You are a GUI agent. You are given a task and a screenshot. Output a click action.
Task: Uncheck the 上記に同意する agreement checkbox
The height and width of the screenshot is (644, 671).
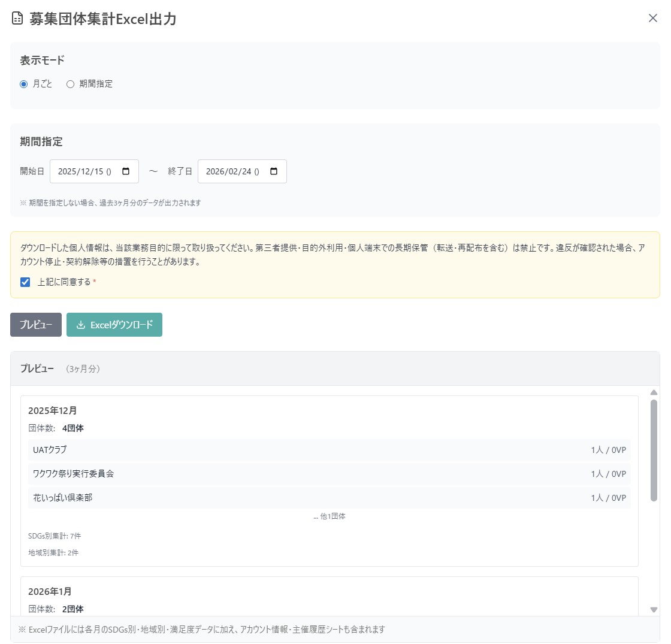(23, 282)
